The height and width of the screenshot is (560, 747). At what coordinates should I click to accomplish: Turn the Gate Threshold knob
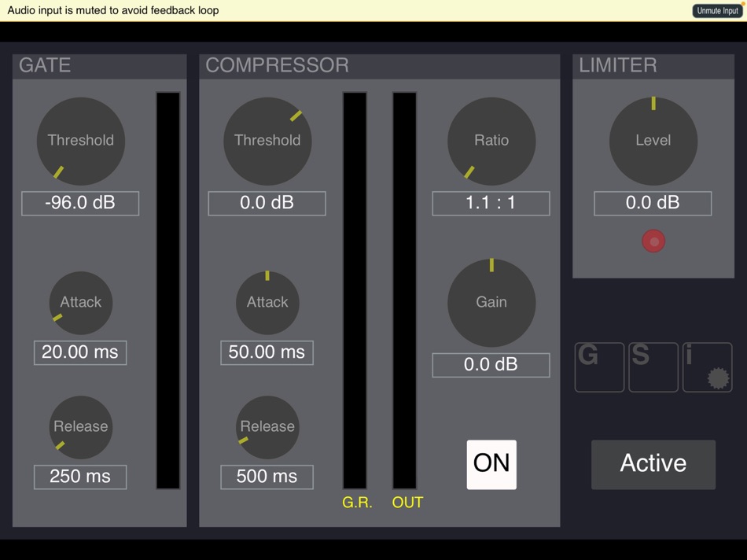[80, 141]
